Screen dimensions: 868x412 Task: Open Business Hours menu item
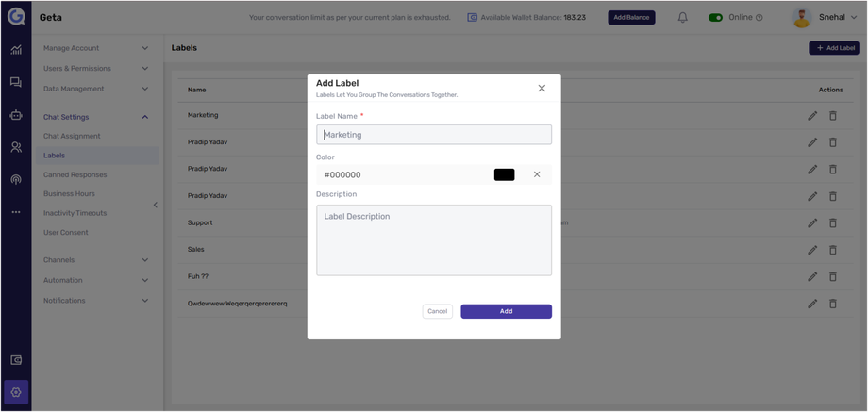(x=69, y=194)
